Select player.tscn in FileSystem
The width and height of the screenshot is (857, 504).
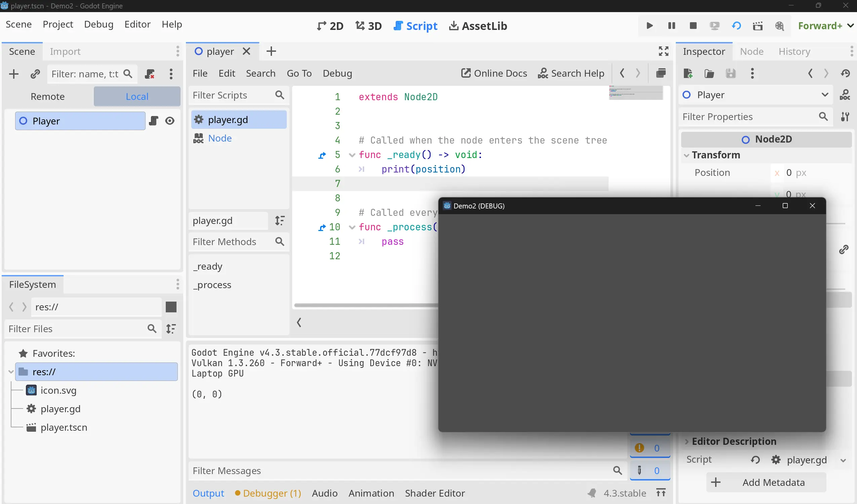coord(64,427)
